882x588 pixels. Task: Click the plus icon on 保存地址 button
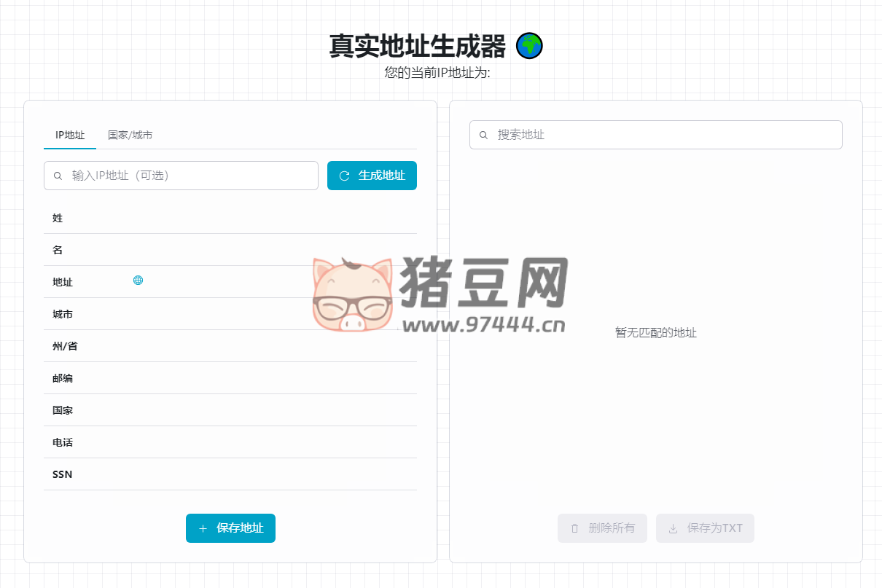(x=203, y=528)
